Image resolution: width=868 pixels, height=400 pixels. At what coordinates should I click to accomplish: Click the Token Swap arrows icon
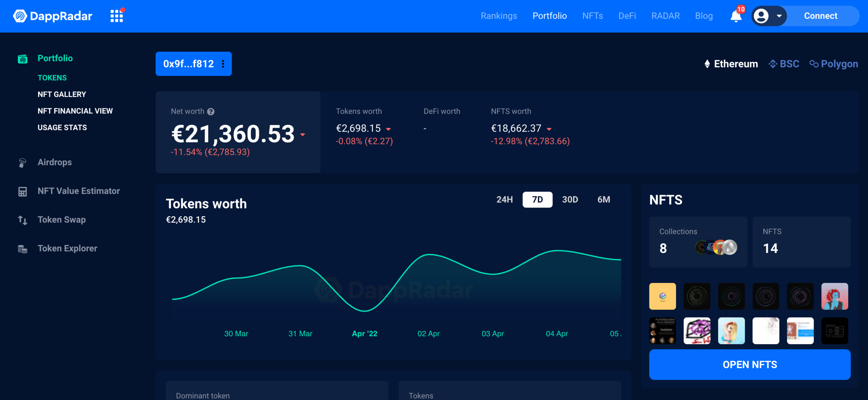click(23, 220)
